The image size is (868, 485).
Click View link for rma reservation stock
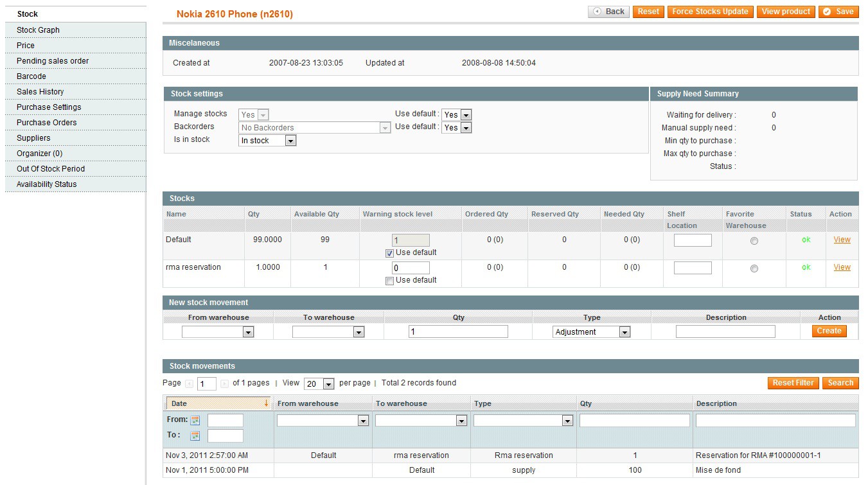(842, 267)
